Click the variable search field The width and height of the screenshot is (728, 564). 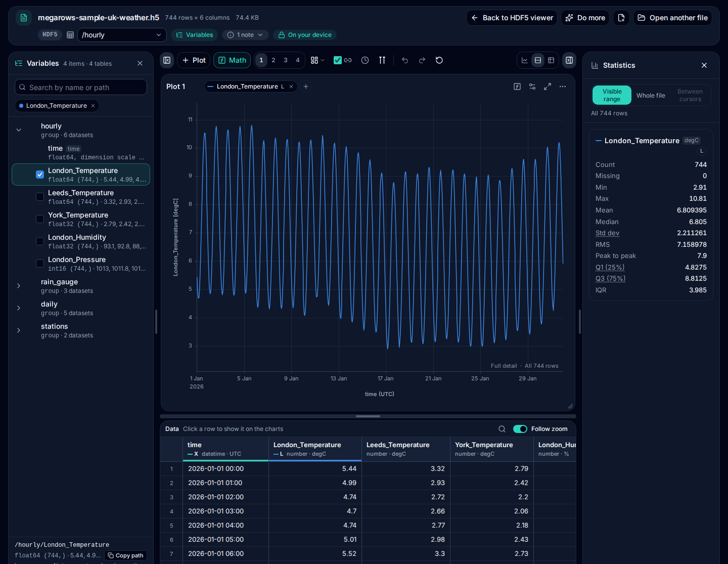click(x=81, y=88)
